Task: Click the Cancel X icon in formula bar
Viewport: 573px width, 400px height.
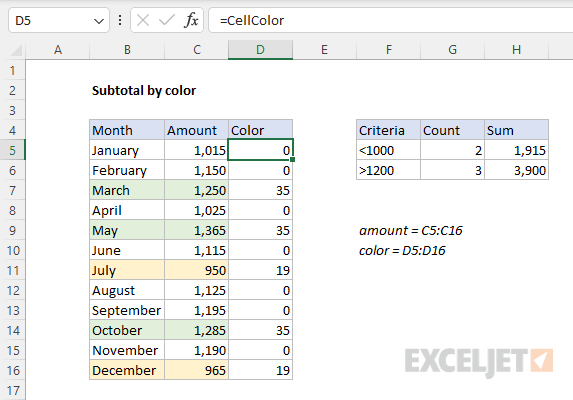Action: (143, 20)
